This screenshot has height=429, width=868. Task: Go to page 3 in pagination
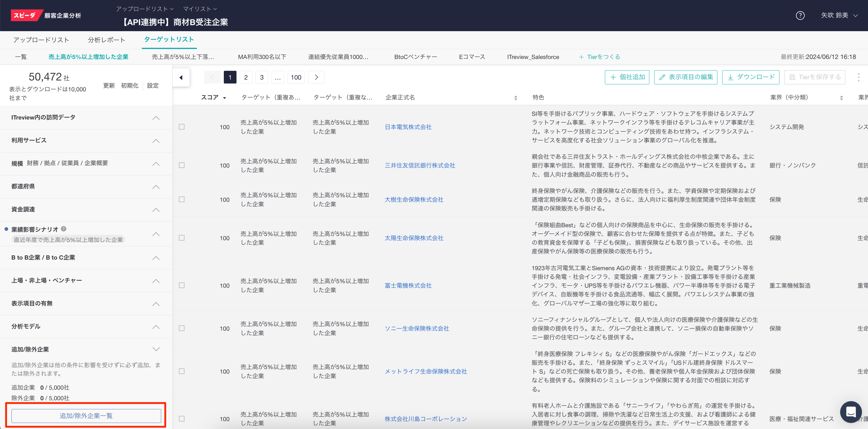point(262,77)
